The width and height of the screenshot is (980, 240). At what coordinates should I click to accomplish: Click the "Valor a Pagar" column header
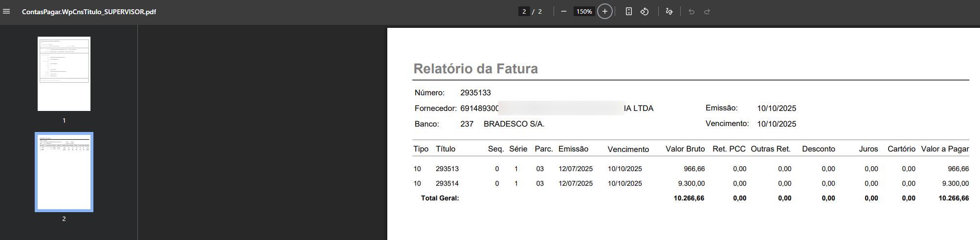click(945, 149)
